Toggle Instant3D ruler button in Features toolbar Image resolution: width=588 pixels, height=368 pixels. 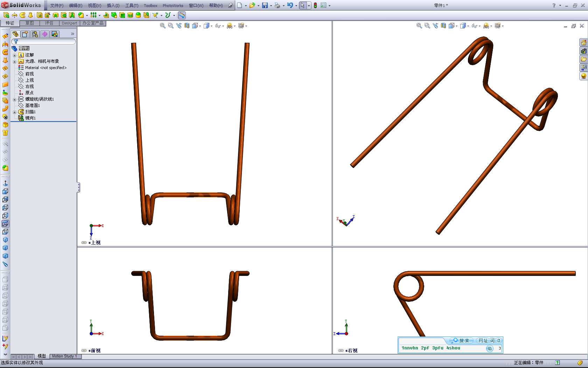tap(182, 15)
